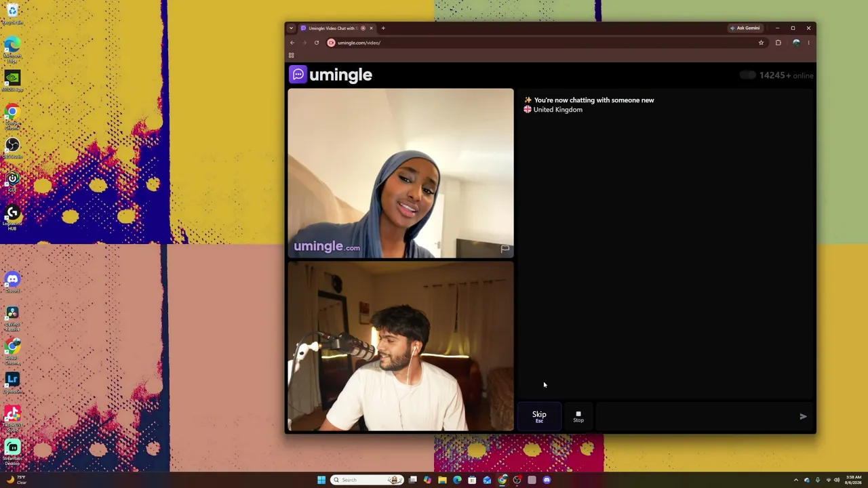The width and height of the screenshot is (868, 488).
Task: Select the Lightroom desktop icon
Action: [x=12, y=383]
